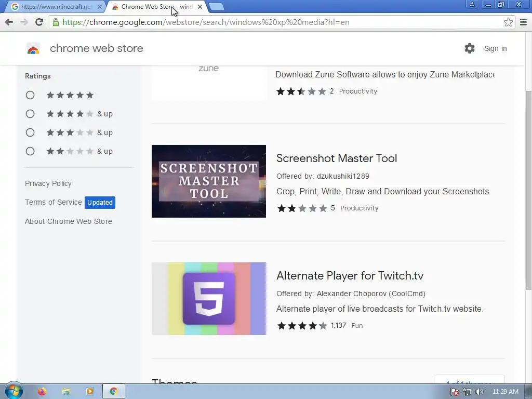The width and height of the screenshot is (532, 399).
Task: Click the Alternate Player star rating
Action: 302,326
